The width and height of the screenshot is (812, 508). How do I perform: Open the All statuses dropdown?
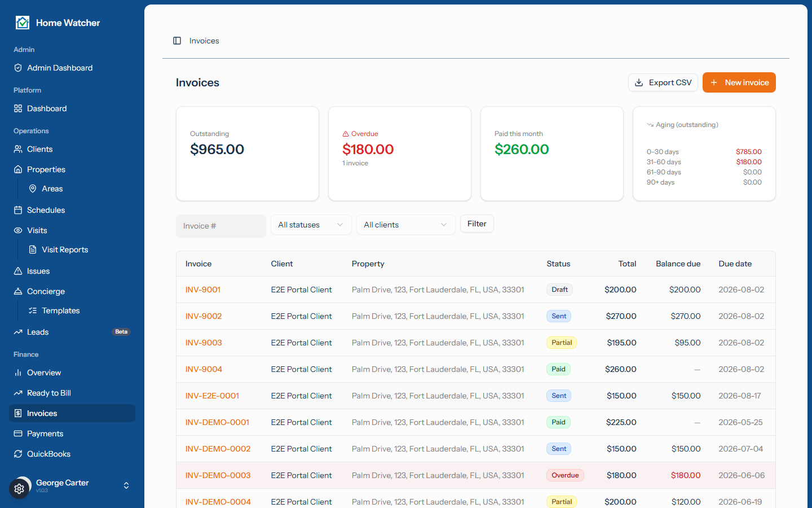(311, 225)
